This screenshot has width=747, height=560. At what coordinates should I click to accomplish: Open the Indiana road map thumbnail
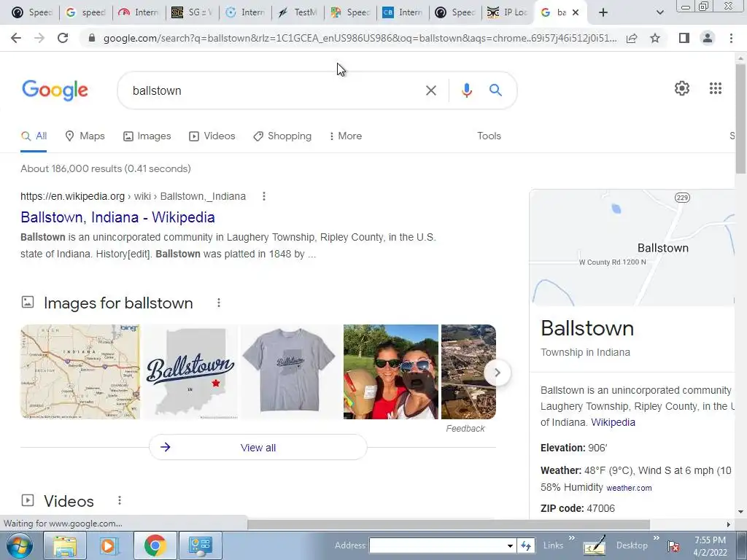click(80, 372)
